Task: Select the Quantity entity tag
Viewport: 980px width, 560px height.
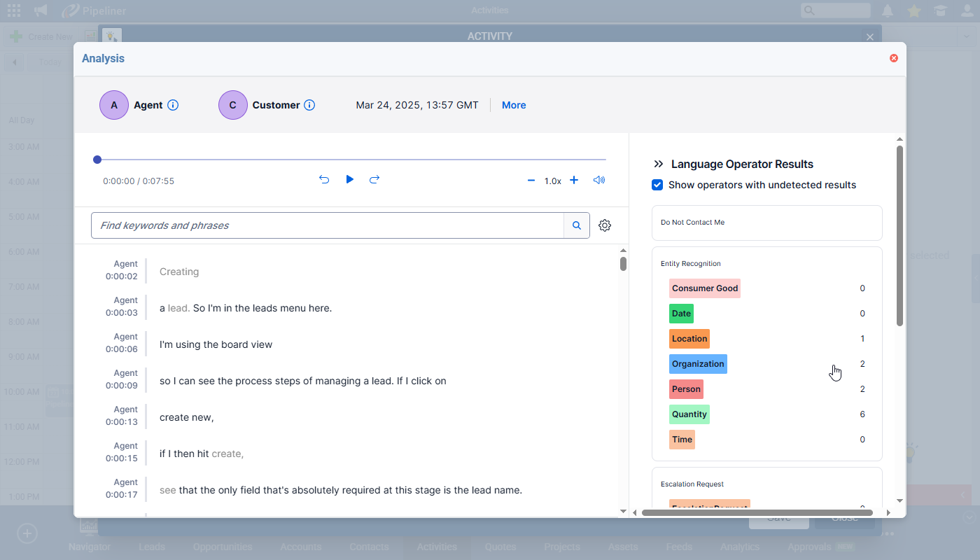Action: 689,414
